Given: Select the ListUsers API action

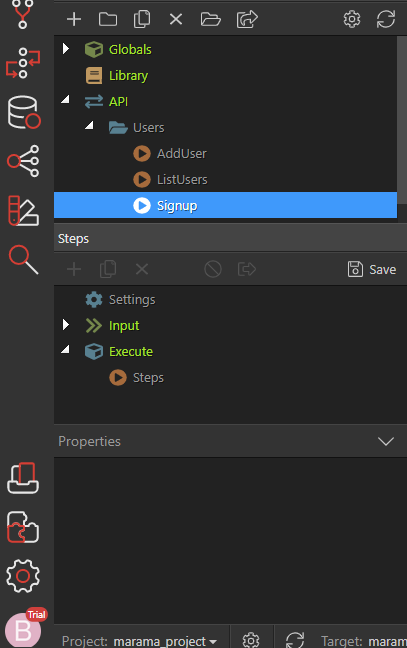Looking at the screenshot, I should [170, 180].
